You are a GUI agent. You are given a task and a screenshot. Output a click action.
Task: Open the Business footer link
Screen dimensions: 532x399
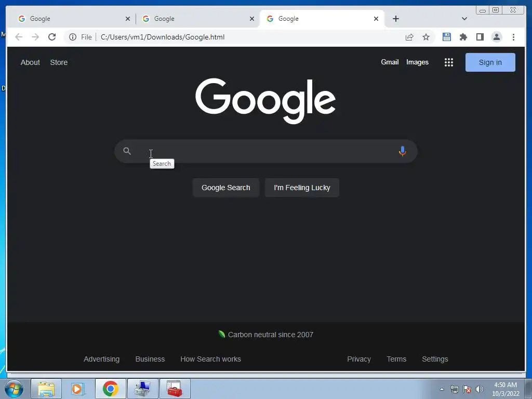tap(150, 359)
